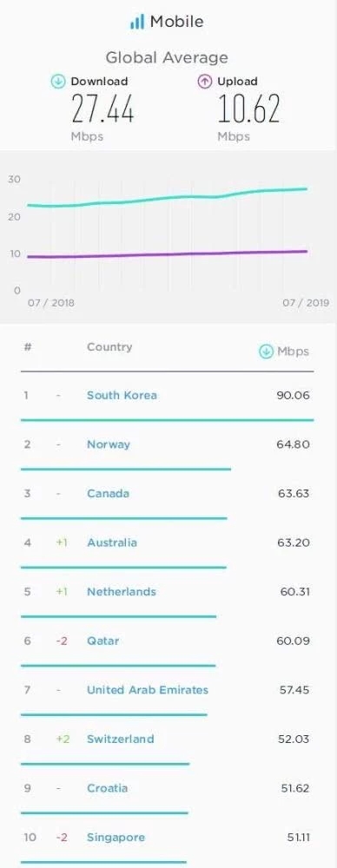Click the Netherlands link
Screen dimensions: 337x868
pyautogui.click(x=122, y=592)
